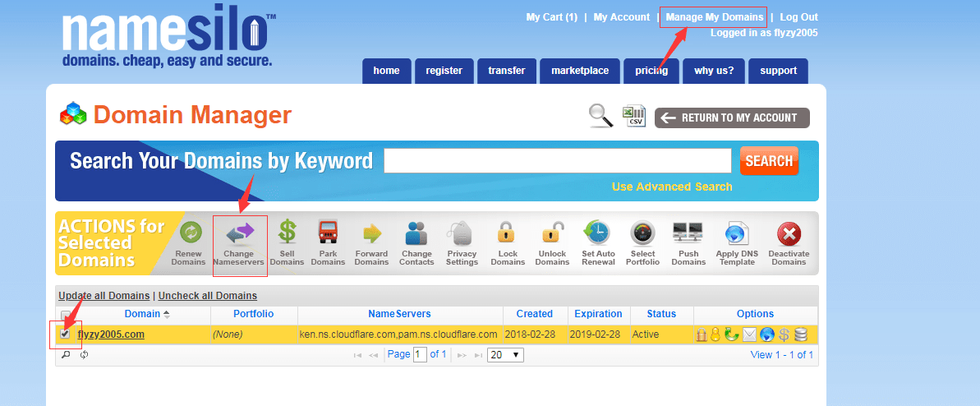Click the Apply DNS Template icon
This screenshot has width=980, height=406.
click(736, 233)
